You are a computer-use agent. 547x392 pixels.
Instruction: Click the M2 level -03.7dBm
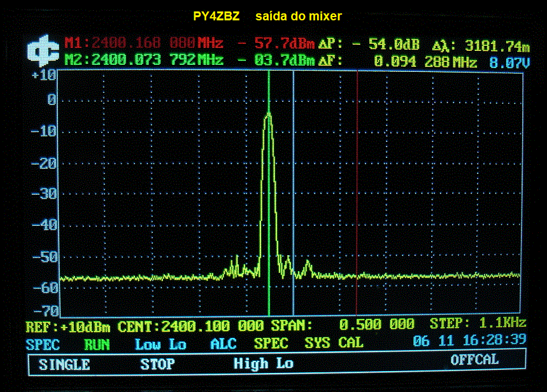tap(276, 60)
